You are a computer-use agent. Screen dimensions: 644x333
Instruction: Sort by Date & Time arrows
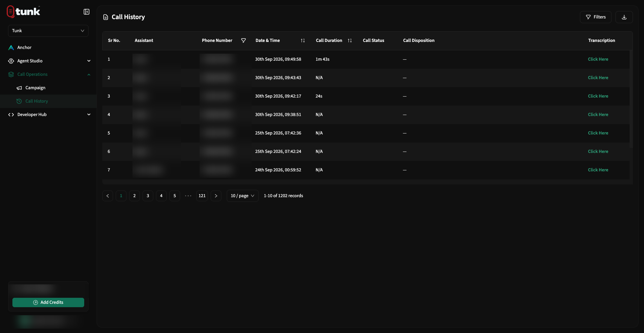tap(303, 41)
